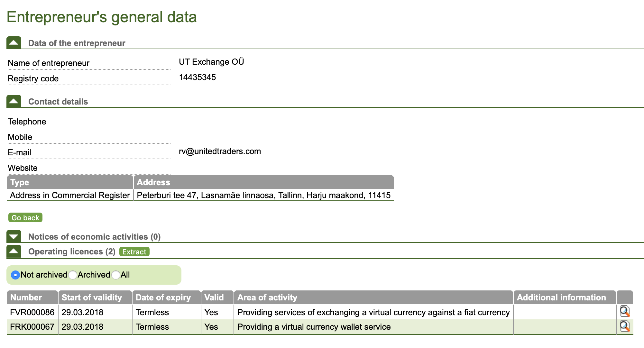Click the Operating licences (2) heading
Viewport: 644px width, 348px height.
(72, 252)
